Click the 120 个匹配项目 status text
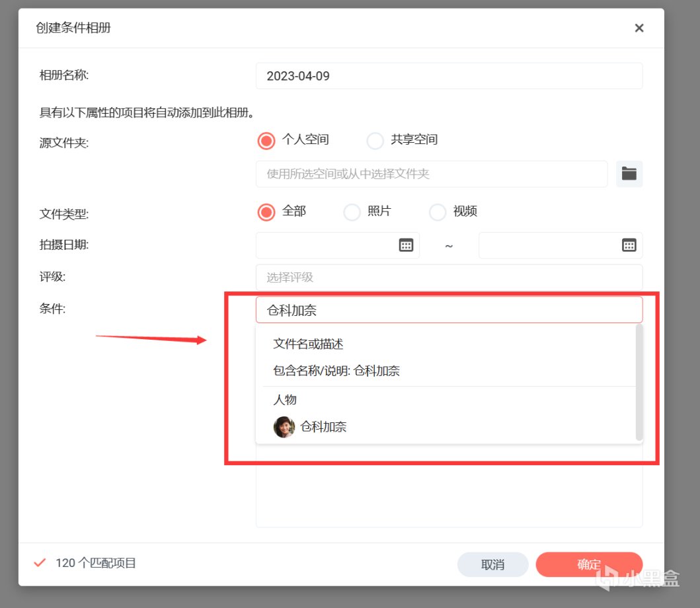The height and width of the screenshot is (608, 700). 96,563
